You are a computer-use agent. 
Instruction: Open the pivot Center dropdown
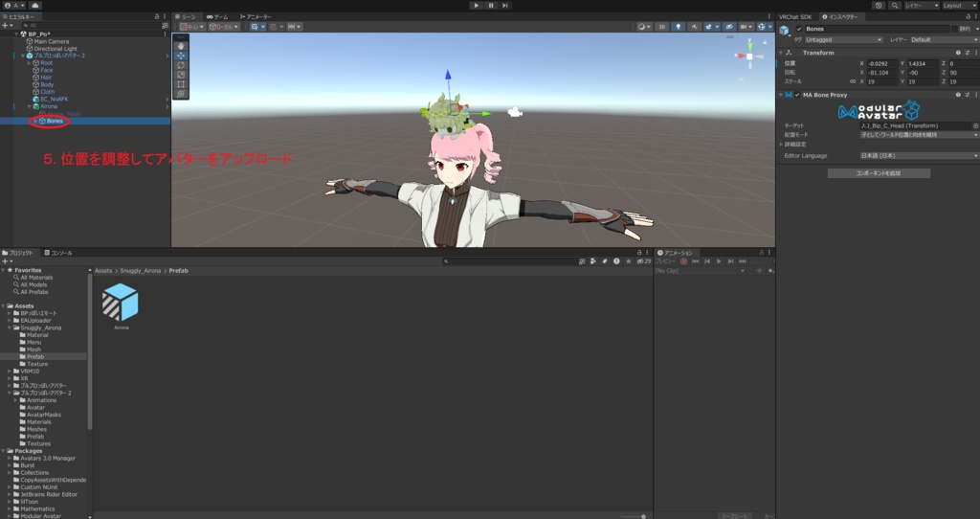click(191, 27)
